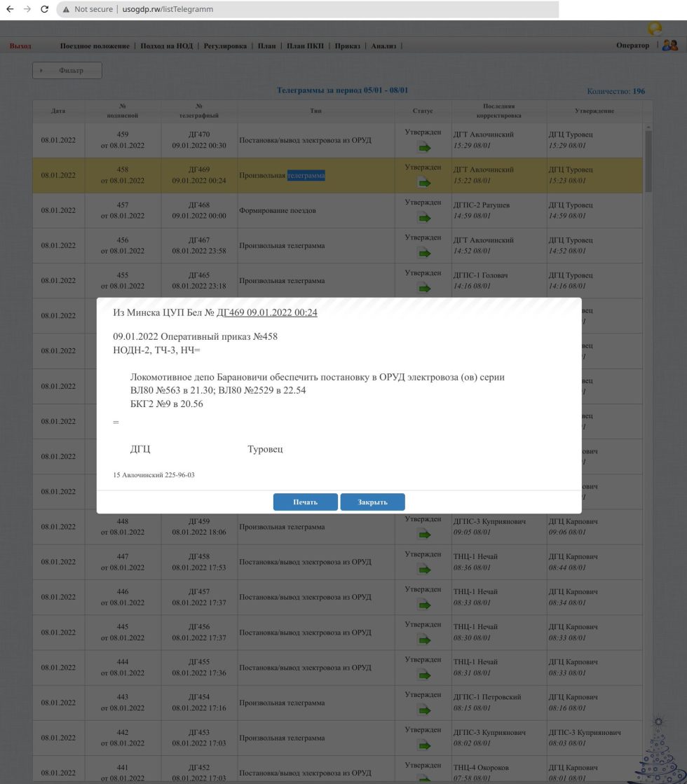Image resolution: width=687 pixels, height=784 pixels.
Task: Expand the Фильтр panel
Action: [x=67, y=71]
